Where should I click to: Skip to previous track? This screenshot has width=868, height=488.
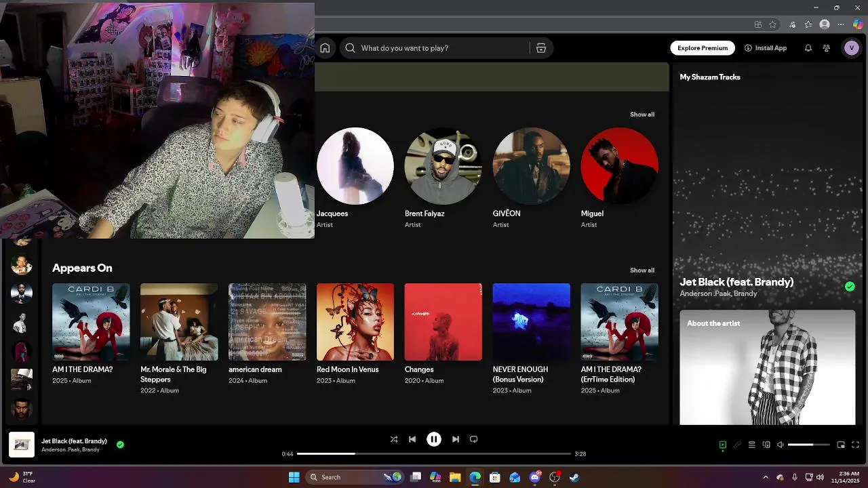[412, 439]
